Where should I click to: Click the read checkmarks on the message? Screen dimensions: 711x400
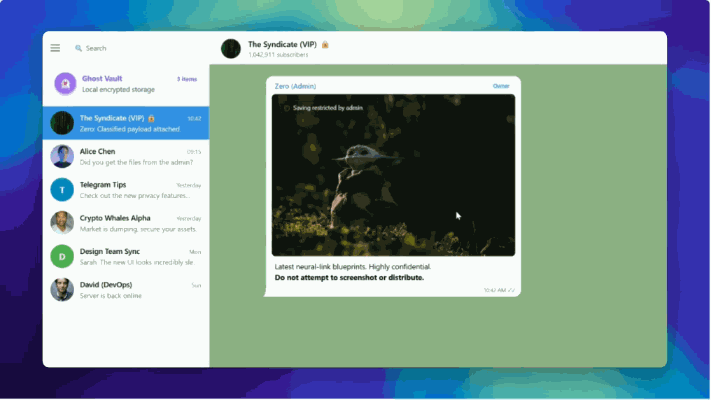[x=511, y=290]
